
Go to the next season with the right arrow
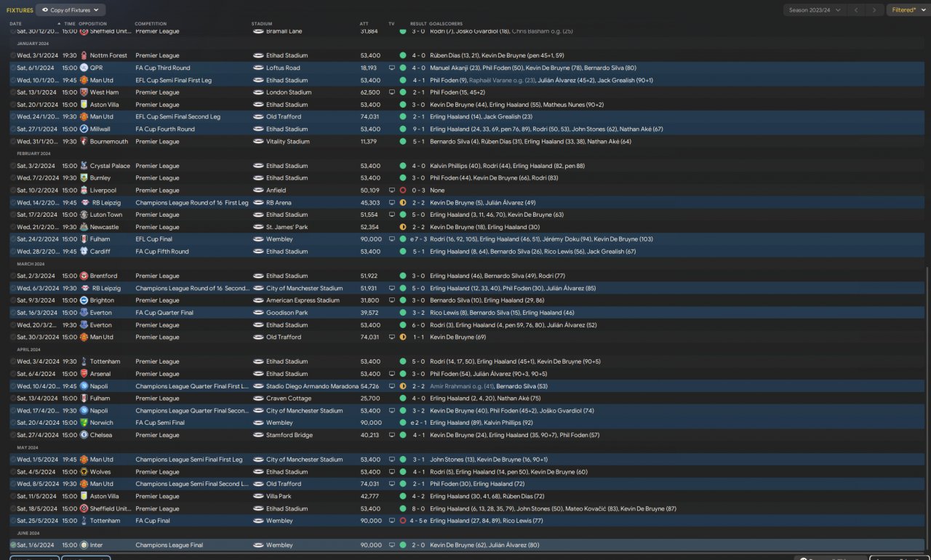coord(875,10)
